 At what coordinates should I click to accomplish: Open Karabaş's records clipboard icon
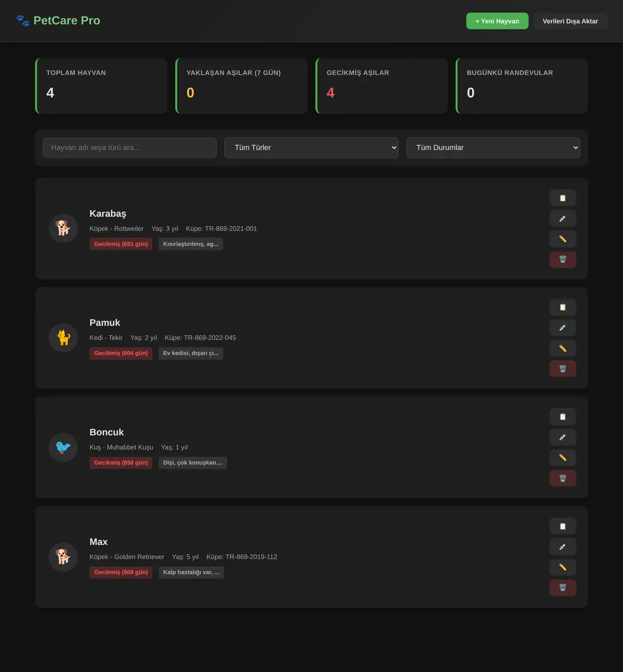click(563, 198)
